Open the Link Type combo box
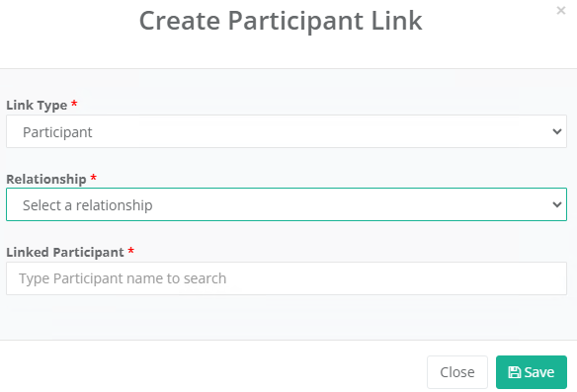 click(x=287, y=131)
